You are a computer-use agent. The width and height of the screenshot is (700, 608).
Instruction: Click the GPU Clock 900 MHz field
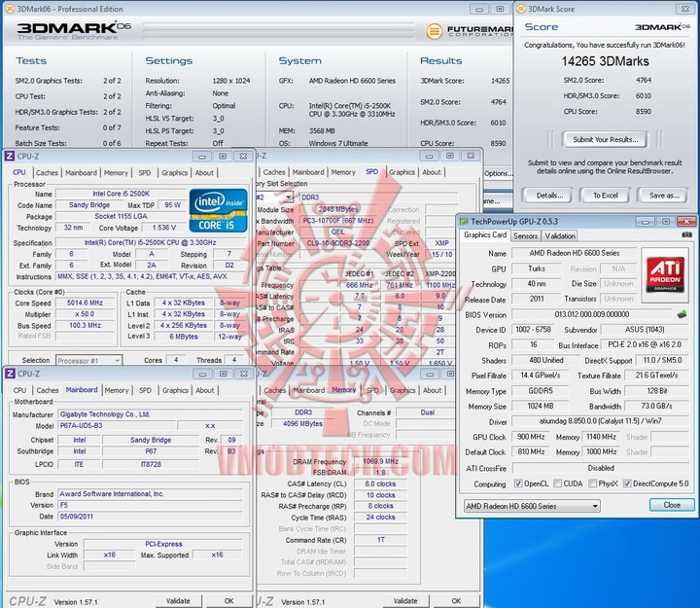coord(531,437)
